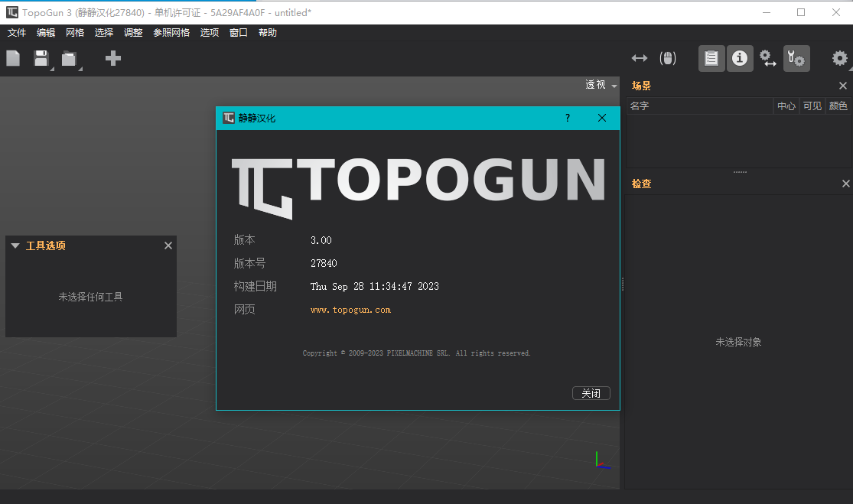
Task: Click the symmetry double-arrow icon
Action: [640, 58]
